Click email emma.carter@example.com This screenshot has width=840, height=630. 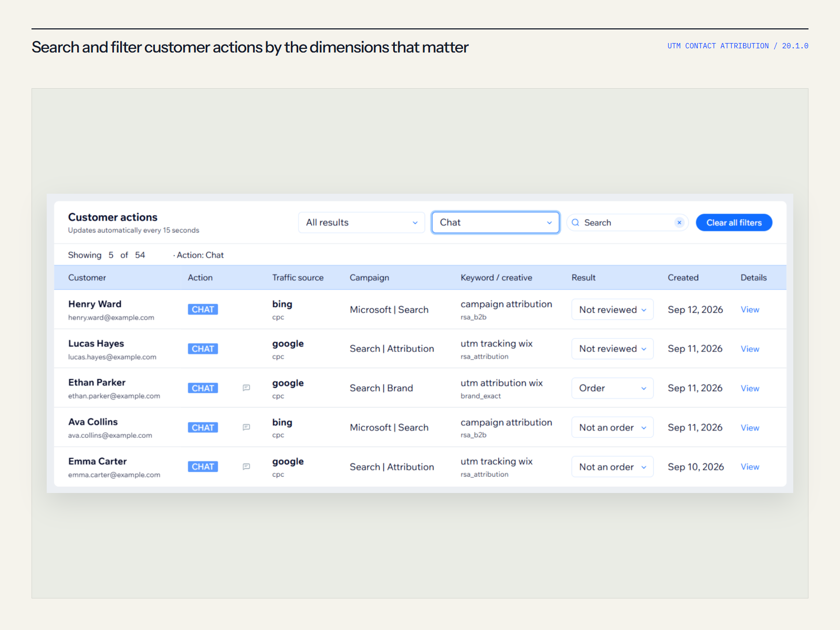pos(114,475)
